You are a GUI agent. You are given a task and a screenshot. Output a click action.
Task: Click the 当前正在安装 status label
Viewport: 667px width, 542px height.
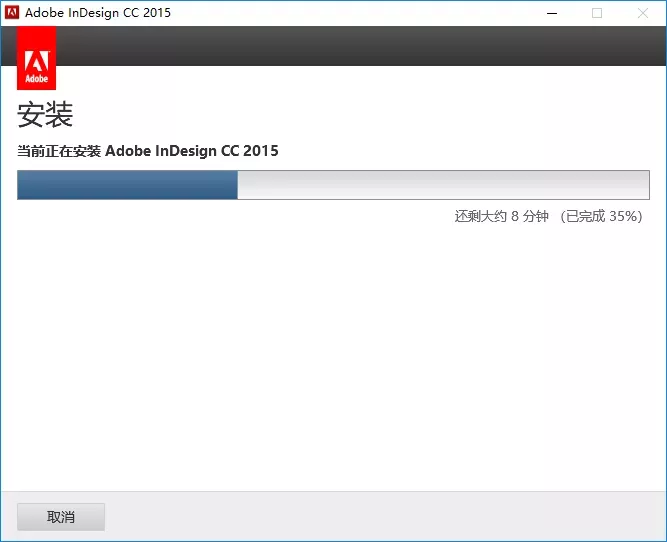coord(59,151)
